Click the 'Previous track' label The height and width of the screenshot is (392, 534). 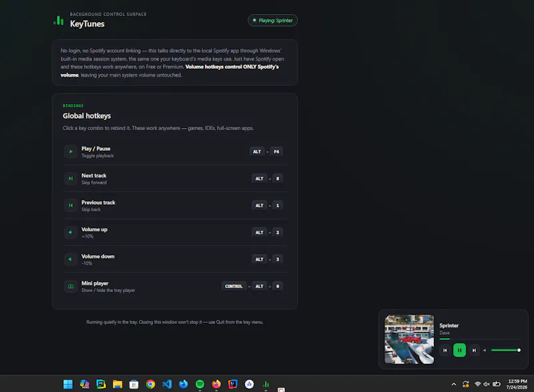[98, 203]
